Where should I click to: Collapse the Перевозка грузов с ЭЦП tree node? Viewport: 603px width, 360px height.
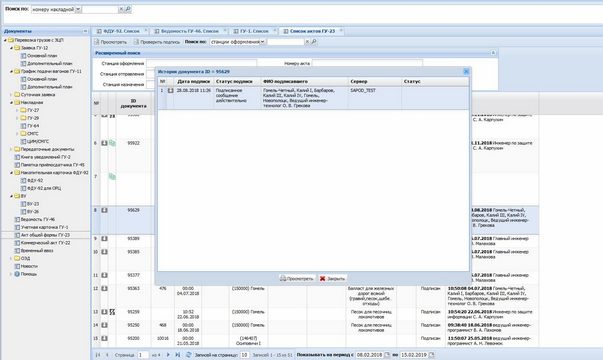coord(5,40)
